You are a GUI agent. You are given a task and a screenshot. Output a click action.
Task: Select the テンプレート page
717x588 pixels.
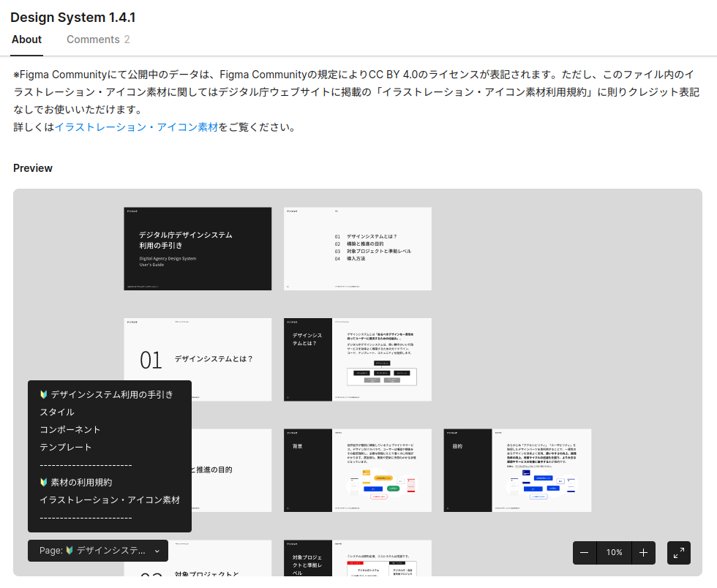pos(110,447)
